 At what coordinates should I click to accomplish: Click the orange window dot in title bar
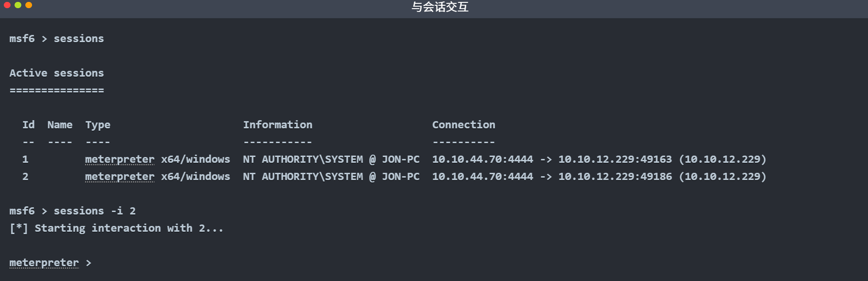click(29, 5)
